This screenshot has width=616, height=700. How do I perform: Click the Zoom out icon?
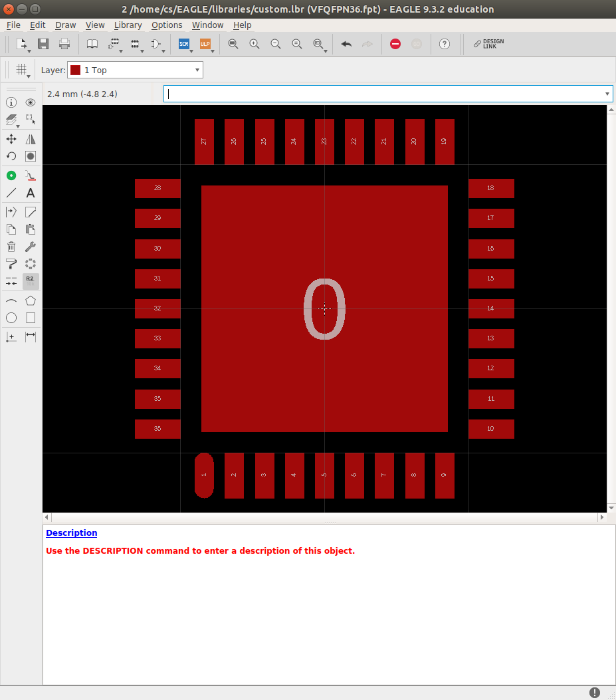tap(275, 44)
